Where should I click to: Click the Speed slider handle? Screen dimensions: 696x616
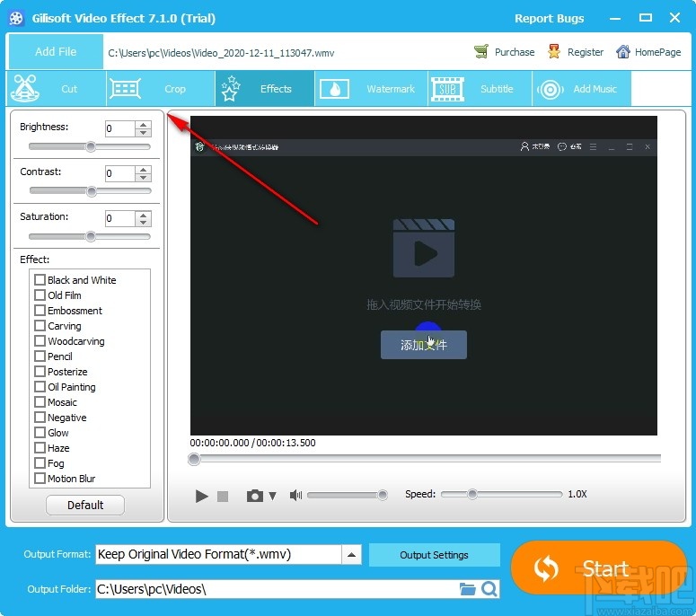click(472, 494)
